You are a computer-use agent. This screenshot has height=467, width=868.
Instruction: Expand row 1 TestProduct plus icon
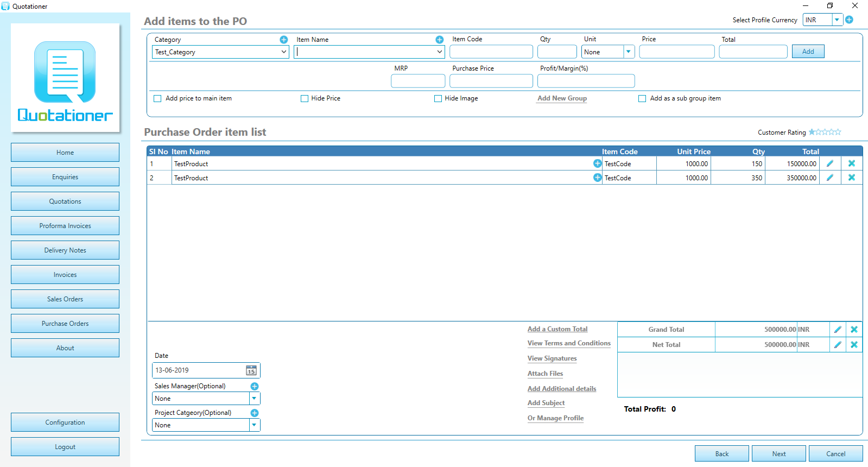pyautogui.click(x=597, y=163)
